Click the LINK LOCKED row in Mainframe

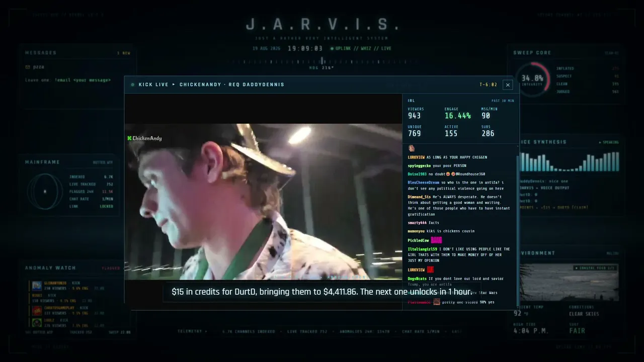91,206
